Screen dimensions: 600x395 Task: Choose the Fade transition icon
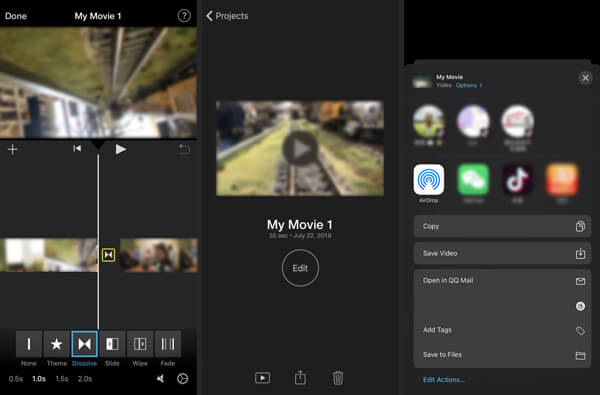click(168, 344)
